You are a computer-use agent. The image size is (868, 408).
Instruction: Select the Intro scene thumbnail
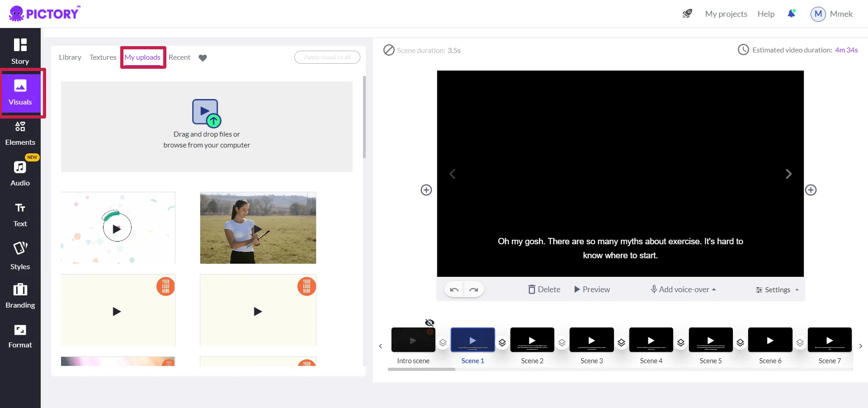point(413,340)
